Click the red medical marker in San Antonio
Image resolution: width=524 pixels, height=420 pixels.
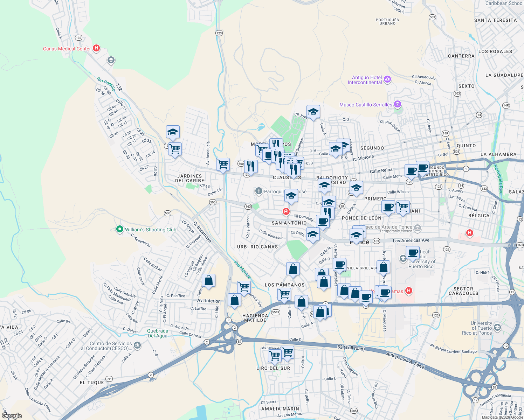tap(286, 212)
